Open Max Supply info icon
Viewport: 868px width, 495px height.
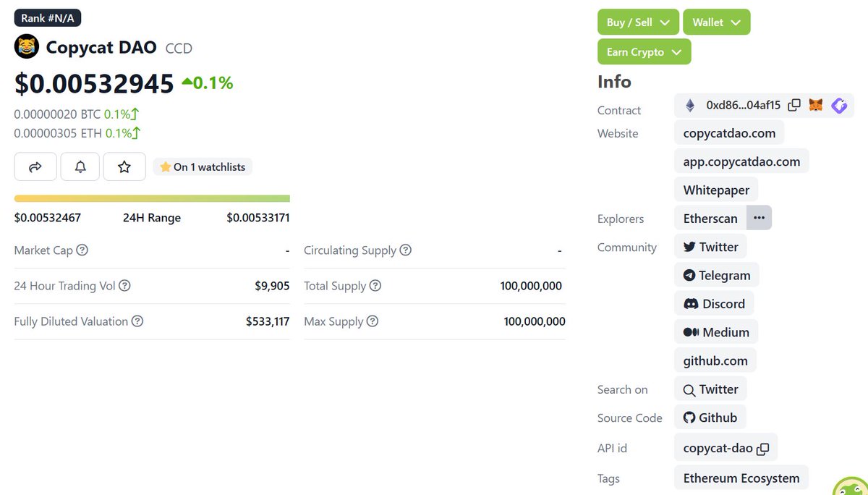click(x=372, y=321)
